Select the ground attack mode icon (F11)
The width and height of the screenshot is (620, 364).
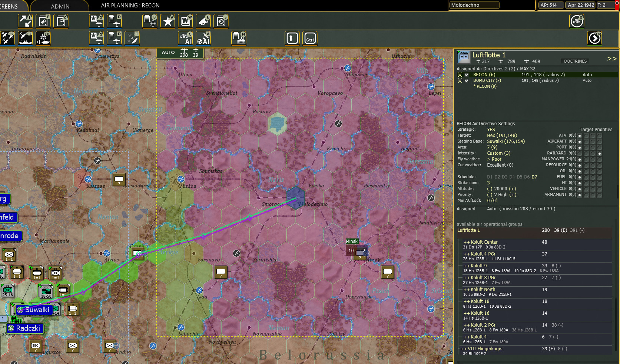point(43,38)
